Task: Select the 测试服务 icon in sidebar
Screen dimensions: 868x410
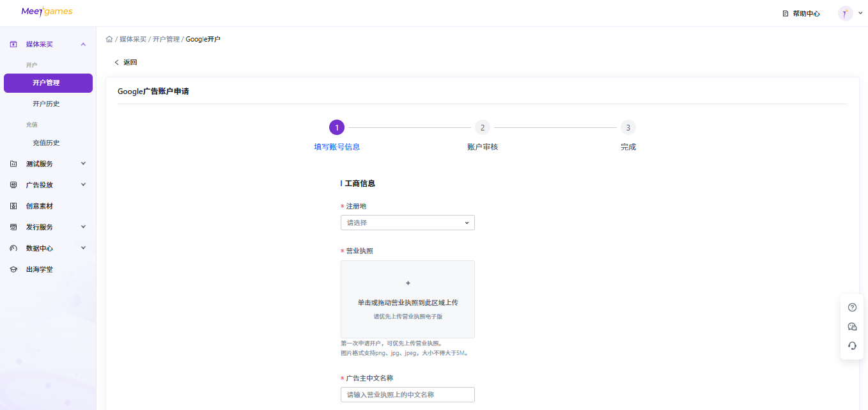Action: pyautogui.click(x=14, y=163)
